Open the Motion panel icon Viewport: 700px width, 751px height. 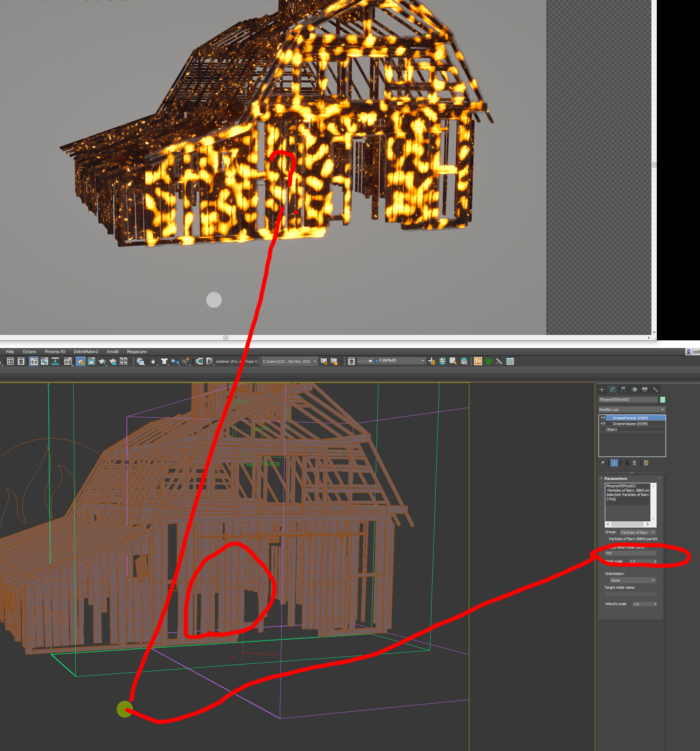(x=634, y=390)
